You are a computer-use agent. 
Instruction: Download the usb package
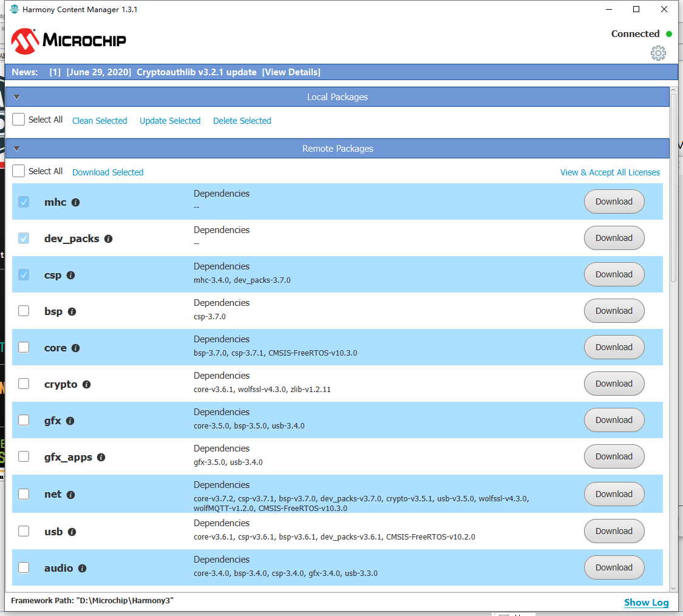[x=614, y=531]
